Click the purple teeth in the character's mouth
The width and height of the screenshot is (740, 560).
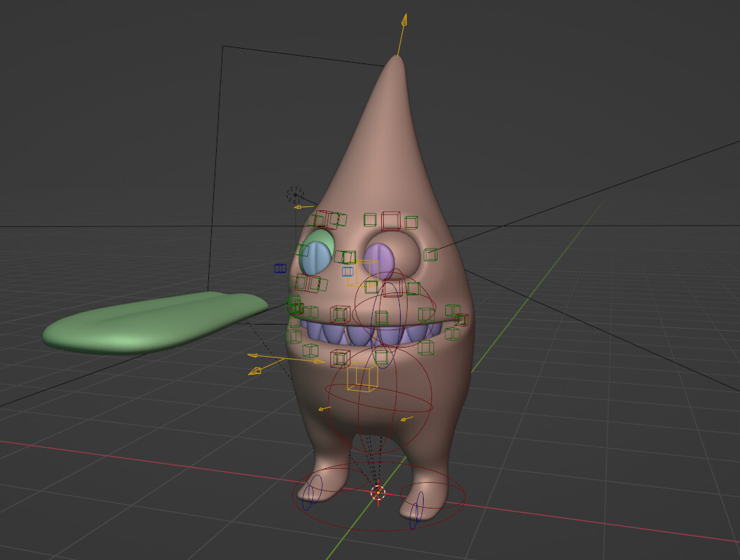(371, 334)
